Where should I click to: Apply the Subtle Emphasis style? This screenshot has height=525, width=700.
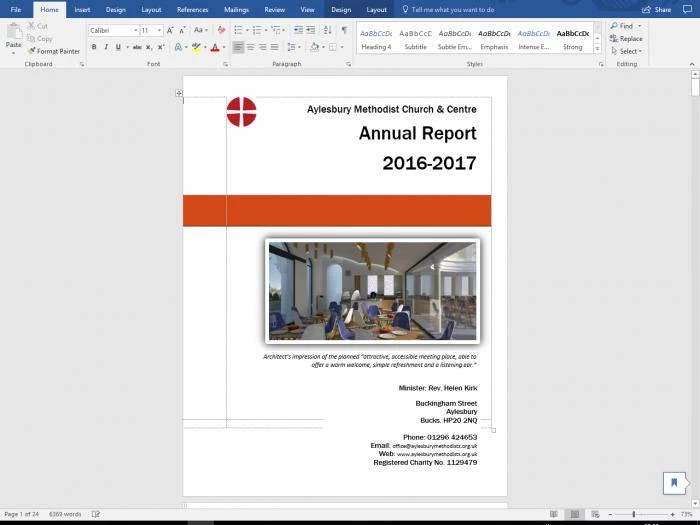point(454,39)
